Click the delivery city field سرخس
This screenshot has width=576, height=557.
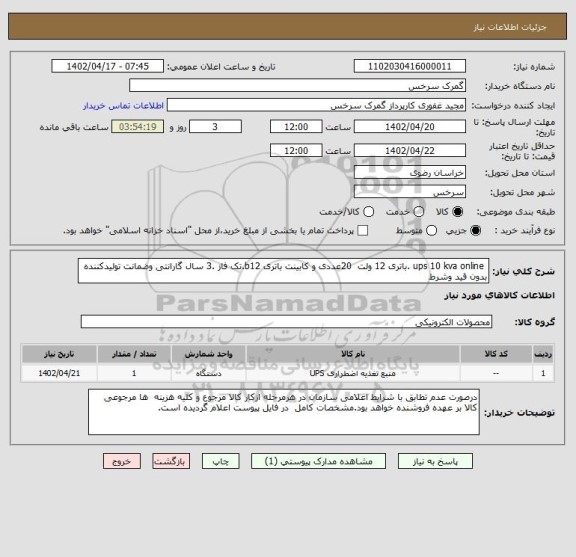click(x=410, y=192)
